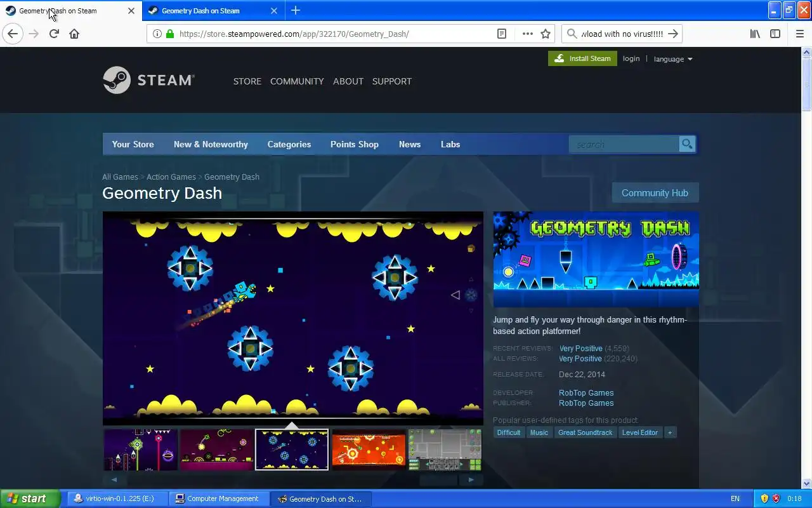The width and height of the screenshot is (812, 508).
Task: Open page actions three-dot menu
Action: (x=527, y=34)
